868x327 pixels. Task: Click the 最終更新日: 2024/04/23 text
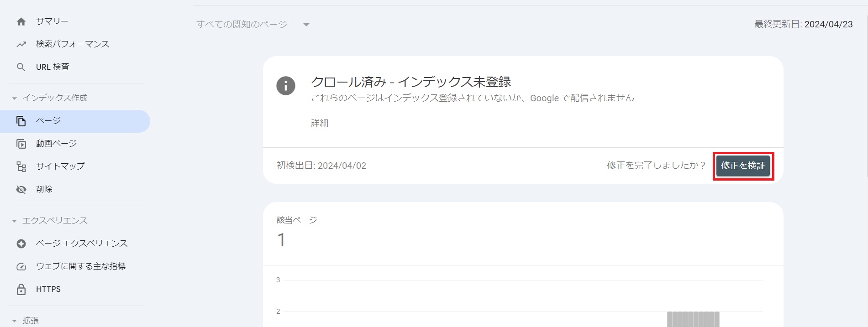[803, 25]
